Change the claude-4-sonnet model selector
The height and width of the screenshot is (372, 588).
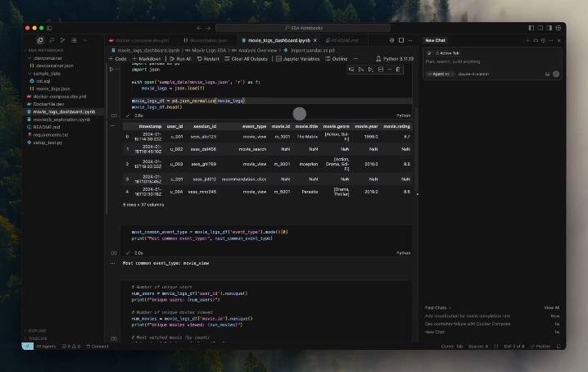[x=474, y=74]
